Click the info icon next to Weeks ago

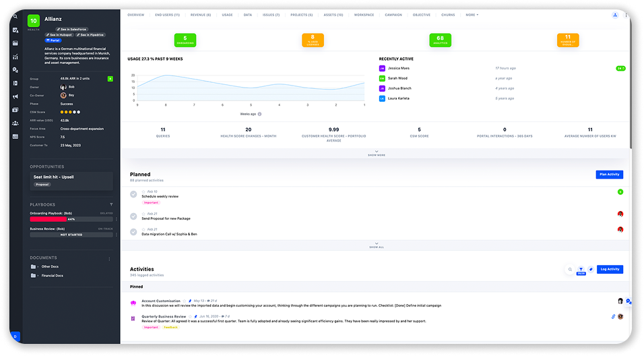click(x=259, y=114)
